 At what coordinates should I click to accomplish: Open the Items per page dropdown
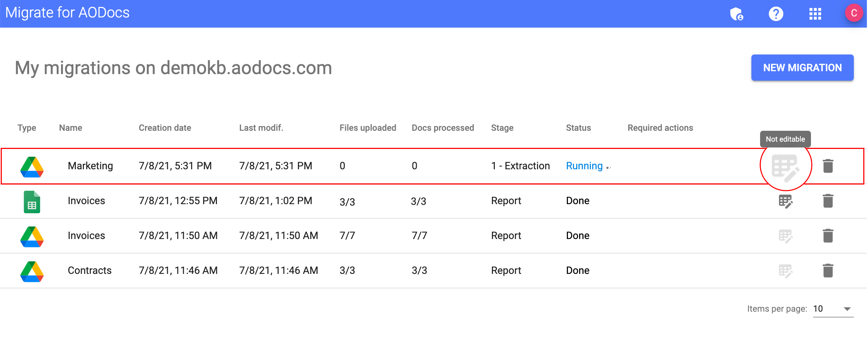click(833, 308)
